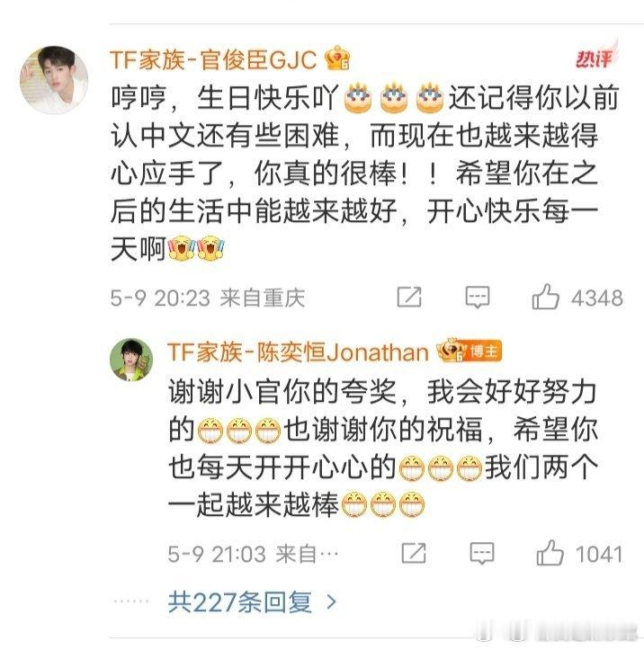The width and height of the screenshot is (644, 649).
Task: Like the comment with 4348 likes
Action: pyautogui.click(x=545, y=297)
